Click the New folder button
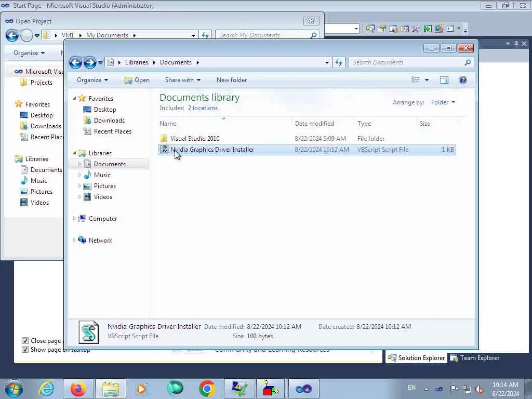This screenshot has width=532, height=399. pyautogui.click(x=232, y=80)
